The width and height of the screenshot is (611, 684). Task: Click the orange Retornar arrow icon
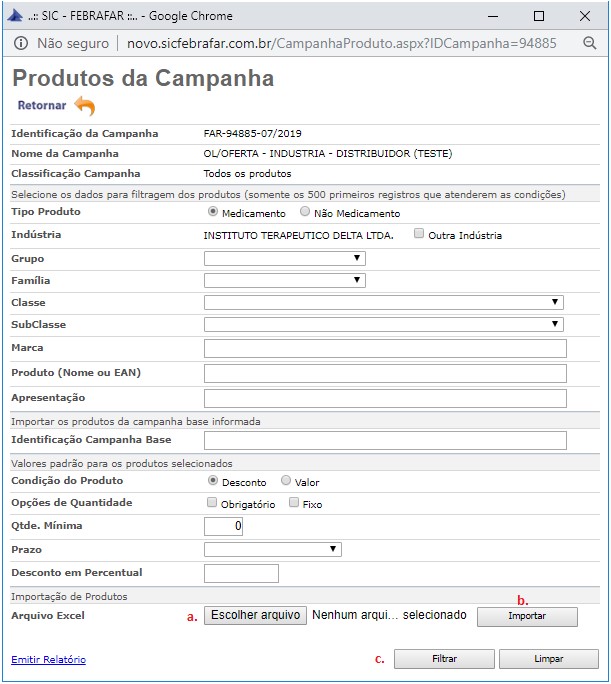point(85,106)
